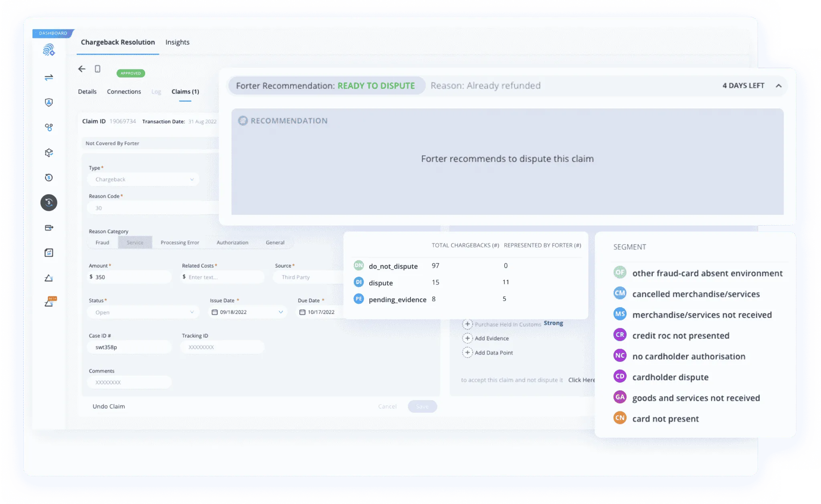Open the analytics chart sidebar icon

coord(49,253)
